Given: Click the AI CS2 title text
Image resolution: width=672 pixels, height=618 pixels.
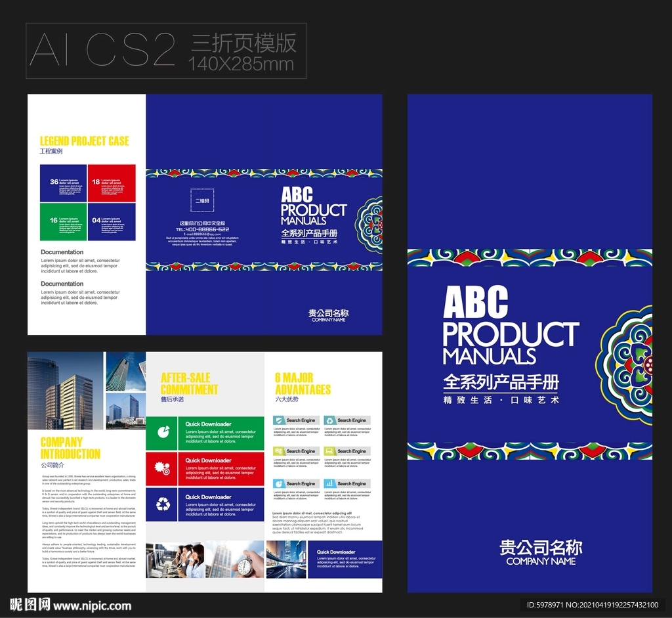Looking at the screenshot, I should pyautogui.click(x=102, y=50).
